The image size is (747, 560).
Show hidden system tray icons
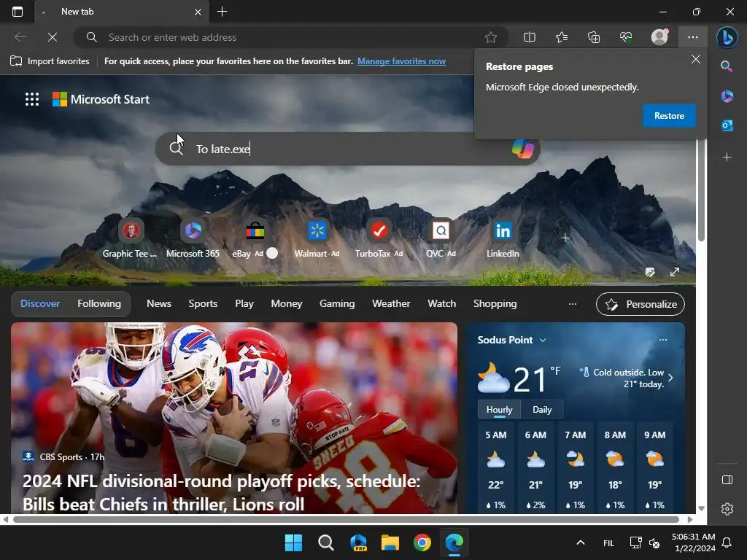point(580,542)
